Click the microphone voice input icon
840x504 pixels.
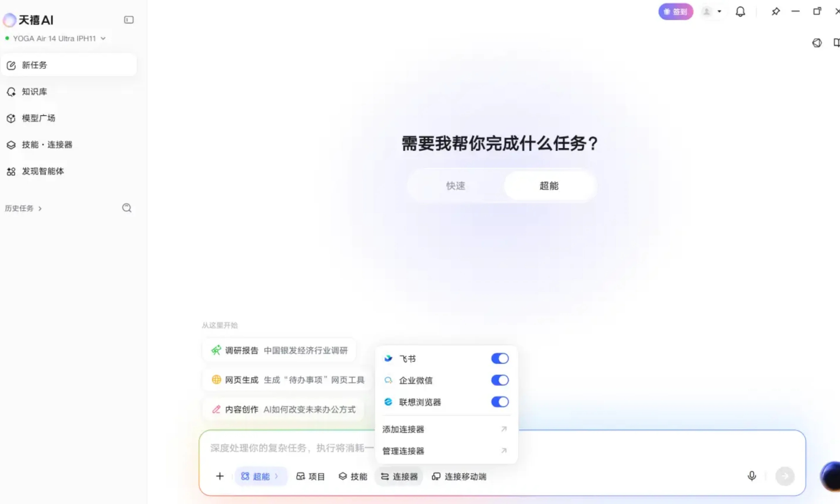tap(752, 476)
